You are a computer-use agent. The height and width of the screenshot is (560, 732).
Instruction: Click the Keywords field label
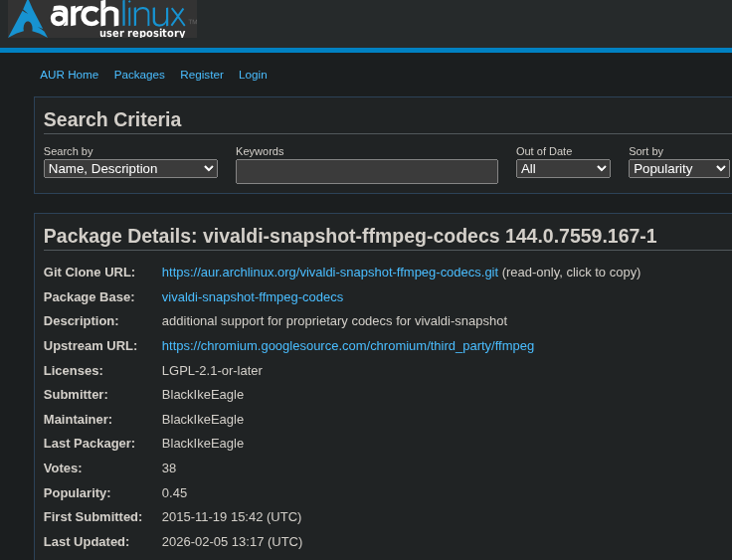point(260,151)
